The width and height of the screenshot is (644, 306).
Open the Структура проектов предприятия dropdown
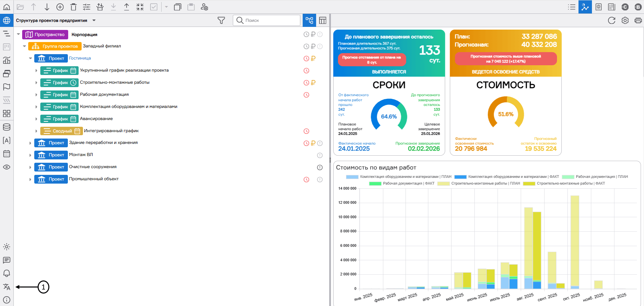(94, 21)
